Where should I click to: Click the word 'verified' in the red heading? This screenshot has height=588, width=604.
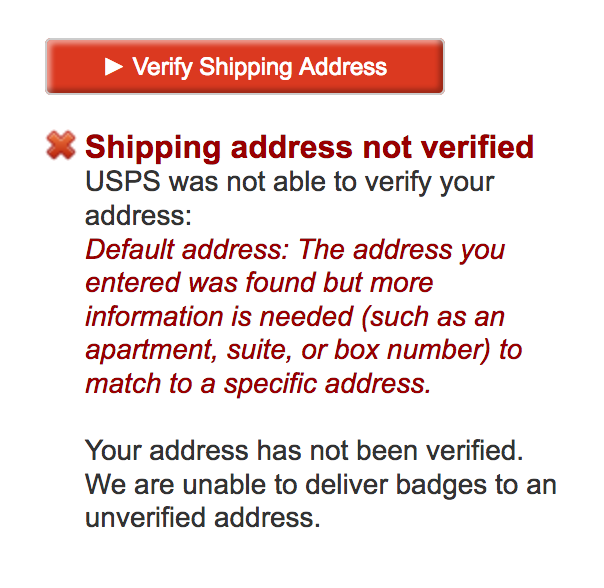point(477,147)
